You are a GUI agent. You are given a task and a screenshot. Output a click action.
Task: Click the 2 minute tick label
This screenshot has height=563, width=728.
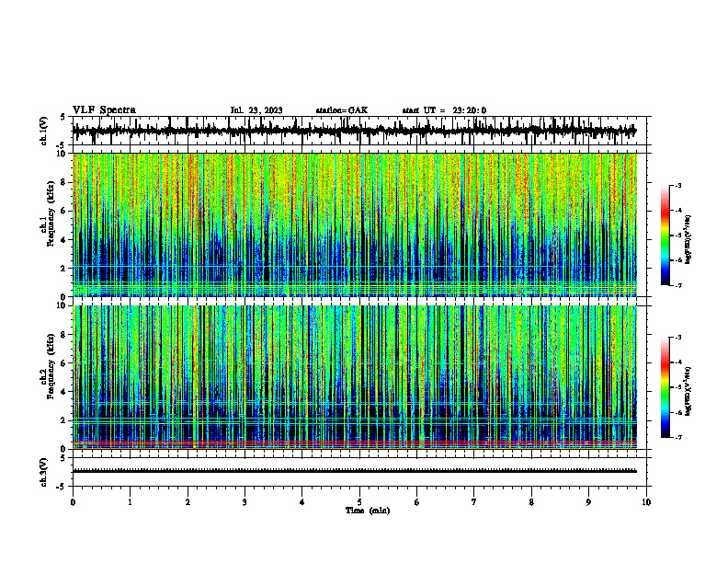(x=188, y=502)
